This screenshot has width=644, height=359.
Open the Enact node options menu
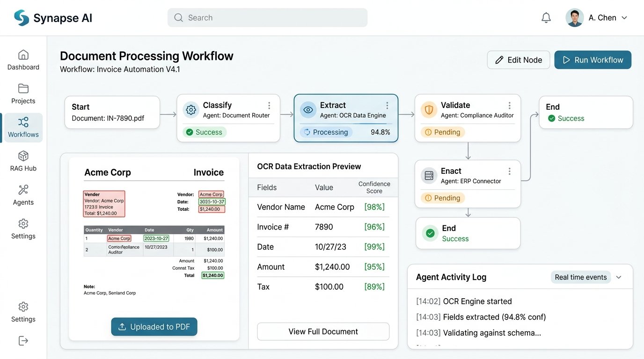510,172
